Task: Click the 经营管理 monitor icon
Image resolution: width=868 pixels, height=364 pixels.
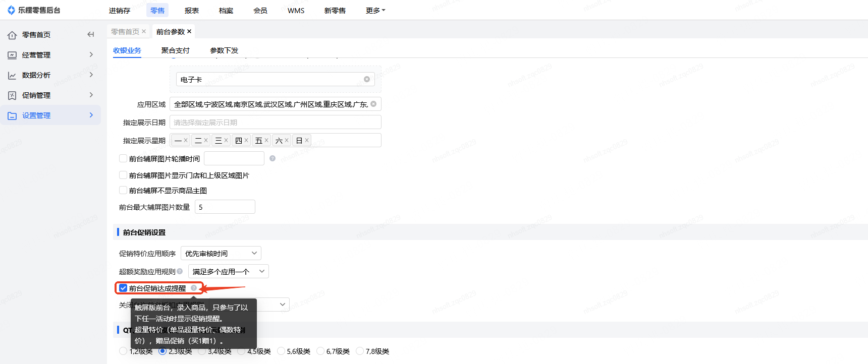Action: (x=12, y=55)
